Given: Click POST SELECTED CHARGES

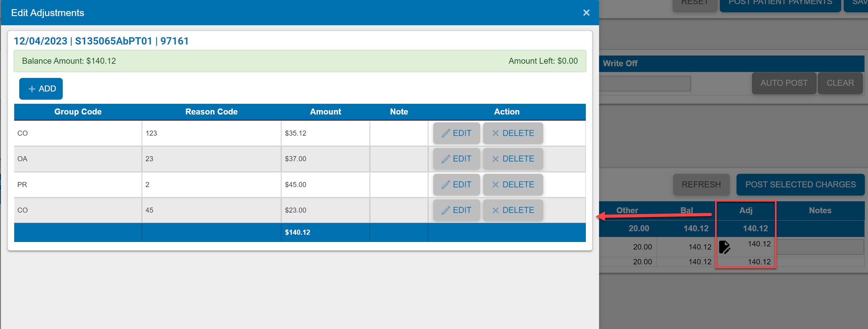Looking at the screenshot, I should pos(800,185).
